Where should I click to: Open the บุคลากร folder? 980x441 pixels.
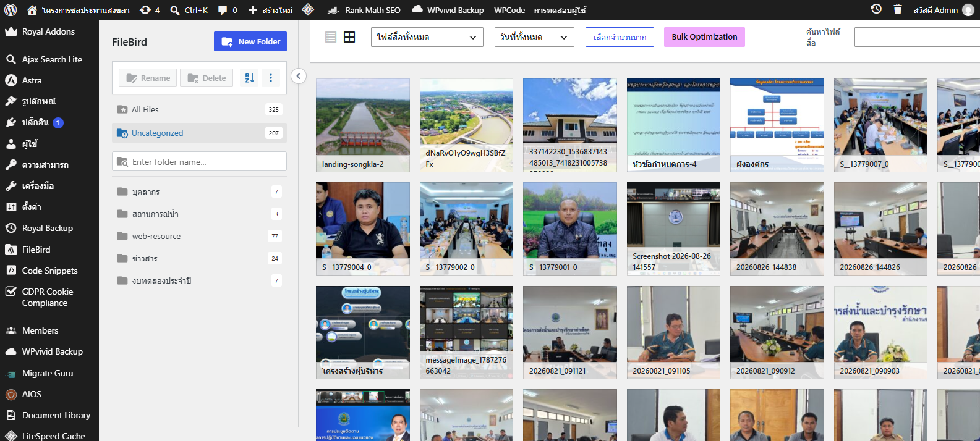[x=199, y=191]
